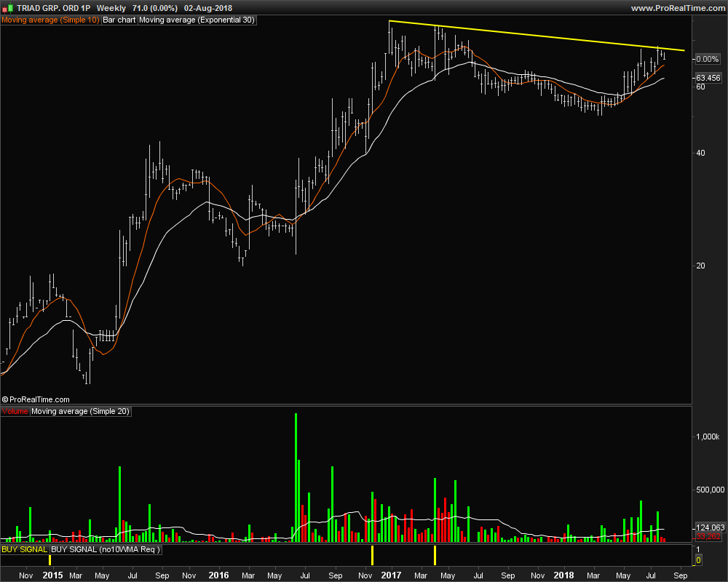The image size is (728, 582).
Task: Click the 1,000k volume axis label
Action: point(708,436)
